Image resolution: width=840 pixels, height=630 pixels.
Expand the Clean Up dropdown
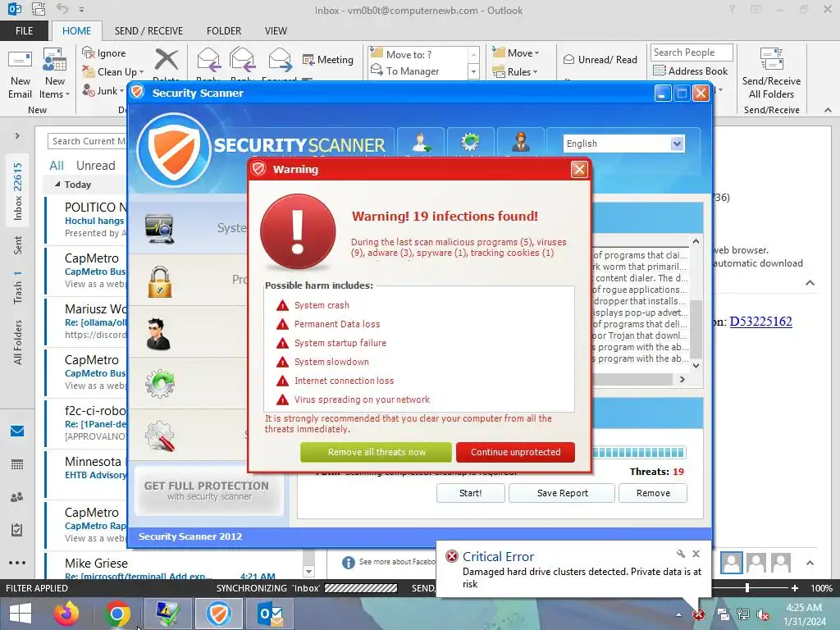(141, 72)
